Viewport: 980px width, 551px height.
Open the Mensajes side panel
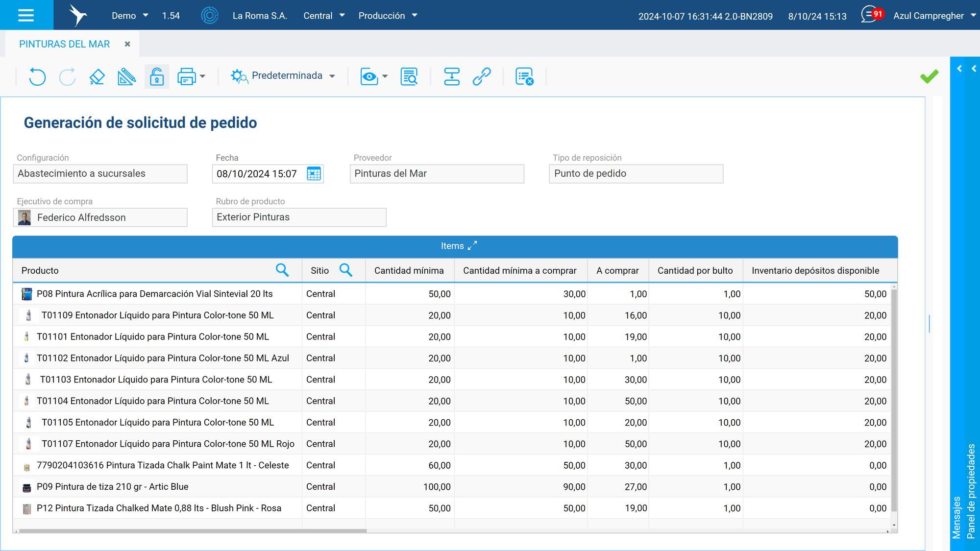956,518
